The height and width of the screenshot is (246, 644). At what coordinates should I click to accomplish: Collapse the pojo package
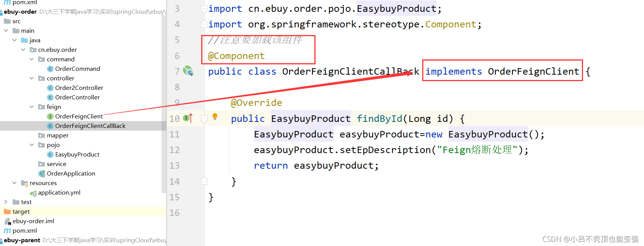click(x=32, y=145)
